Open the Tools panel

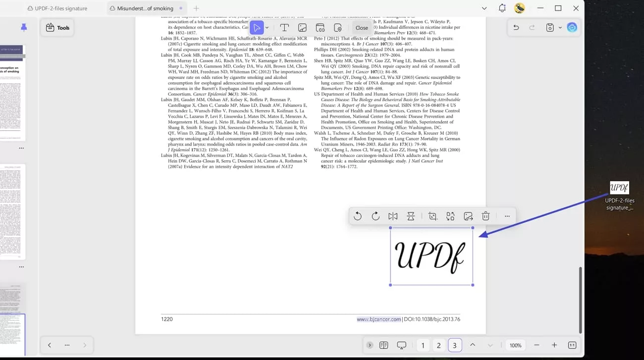[x=57, y=27]
